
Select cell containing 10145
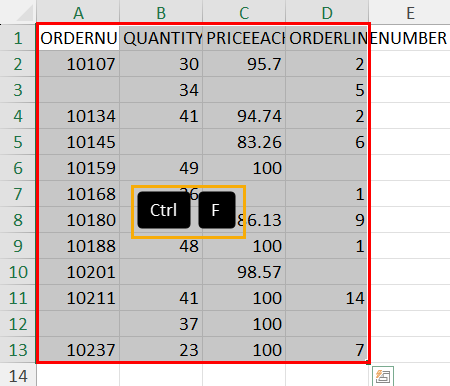click(x=79, y=142)
